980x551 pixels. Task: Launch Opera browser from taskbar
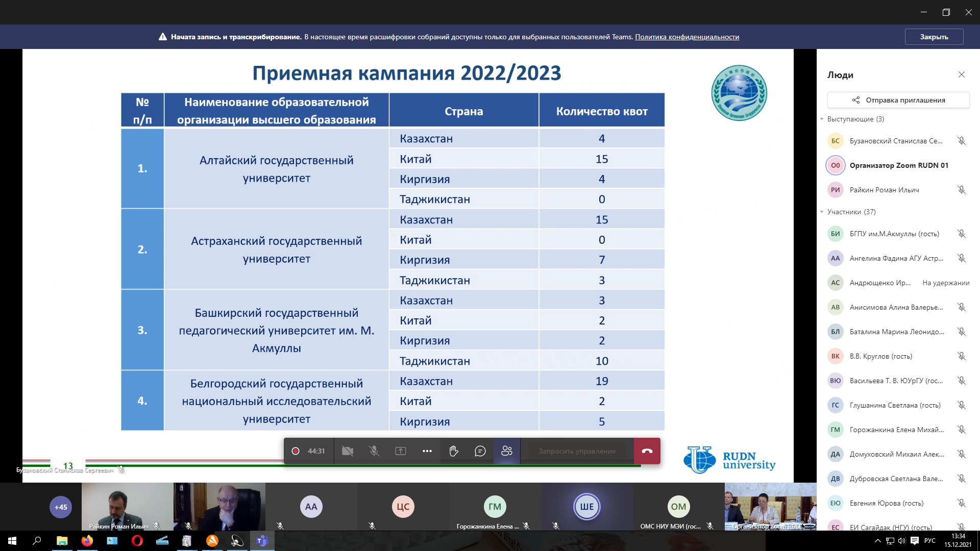coord(137,541)
